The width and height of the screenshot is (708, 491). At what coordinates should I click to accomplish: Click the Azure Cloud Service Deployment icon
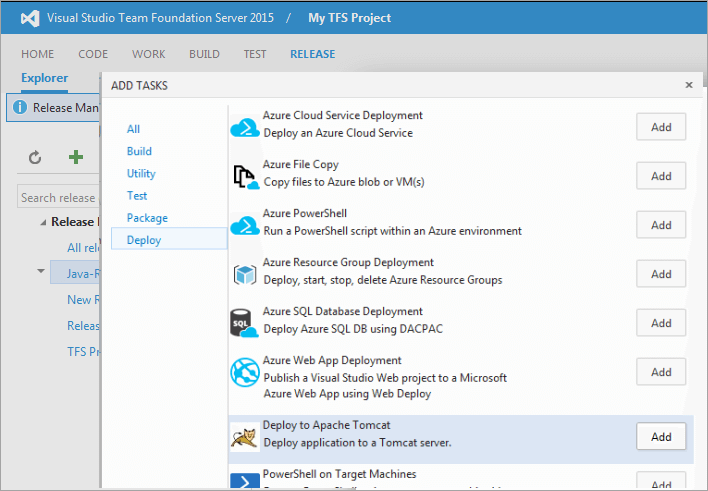[x=245, y=126]
